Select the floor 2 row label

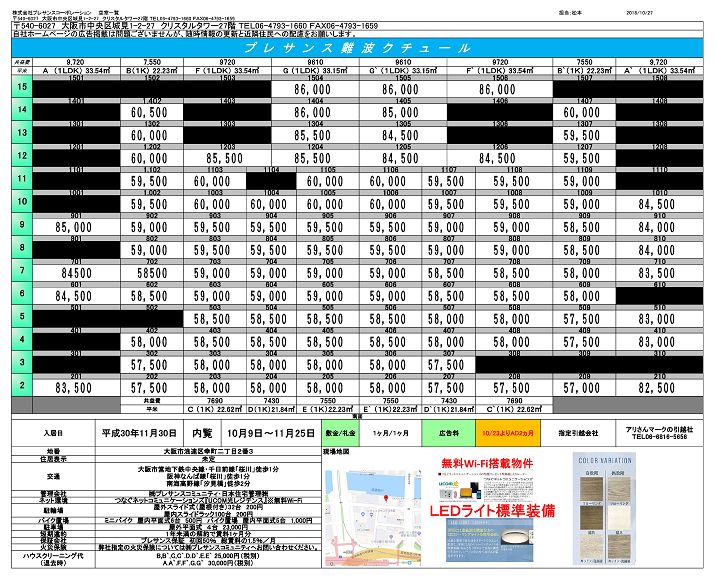pyautogui.click(x=22, y=385)
